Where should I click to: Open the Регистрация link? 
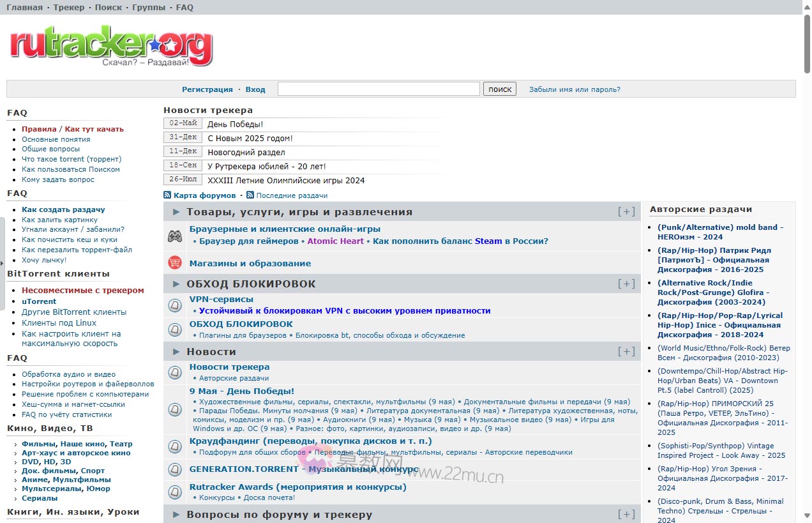click(x=207, y=89)
